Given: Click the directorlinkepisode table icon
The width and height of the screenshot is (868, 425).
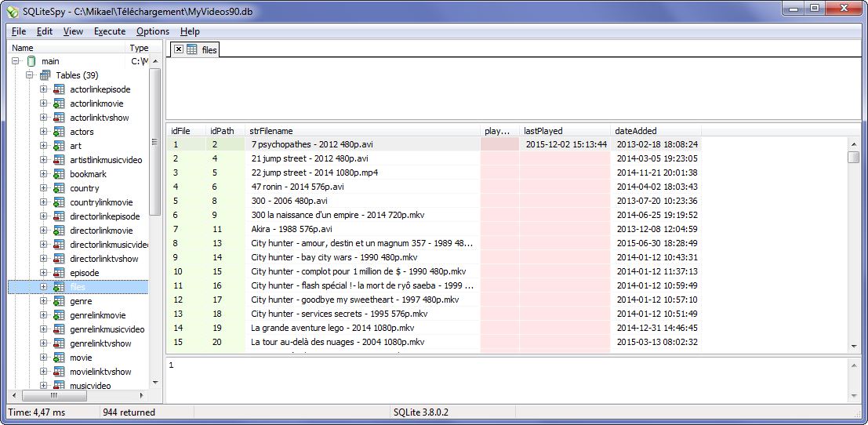Looking at the screenshot, I should click(x=59, y=216).
